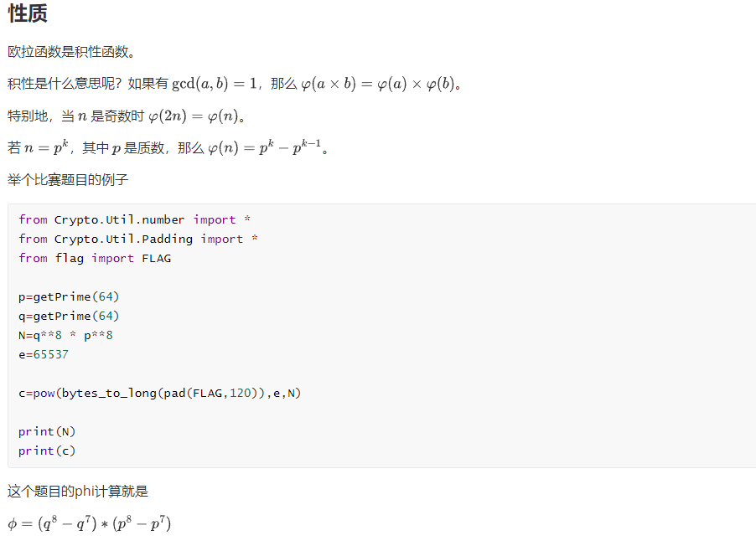Screen dimensions: 756x546
Task: Select the N=q**8 * p**8 line
Action: click(x=65, y=335)
